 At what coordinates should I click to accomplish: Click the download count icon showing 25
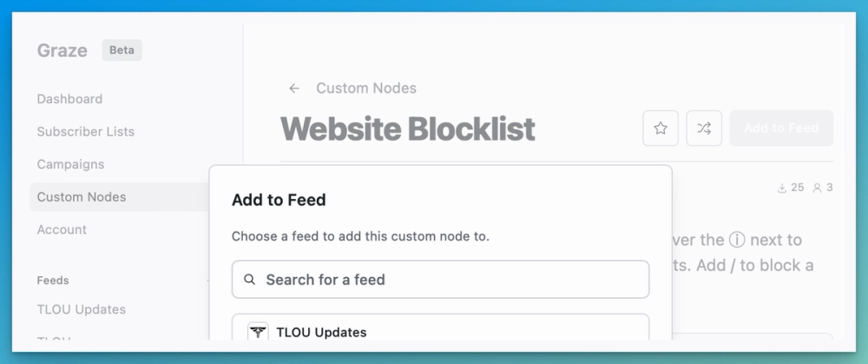point(781,188)
